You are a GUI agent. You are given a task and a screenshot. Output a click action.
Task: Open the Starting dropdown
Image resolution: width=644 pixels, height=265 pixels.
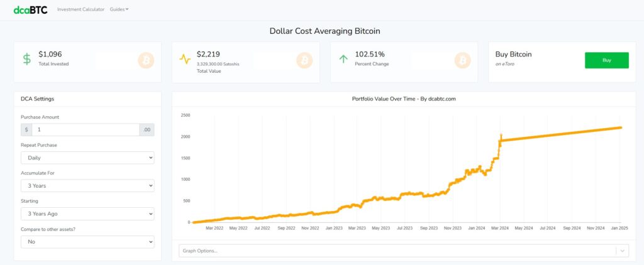(x=87, y=214)
